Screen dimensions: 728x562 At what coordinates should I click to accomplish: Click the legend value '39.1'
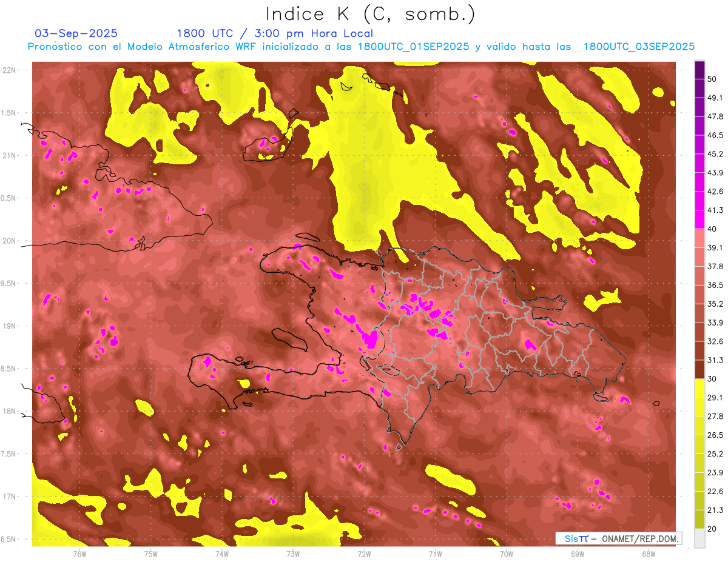715,247
